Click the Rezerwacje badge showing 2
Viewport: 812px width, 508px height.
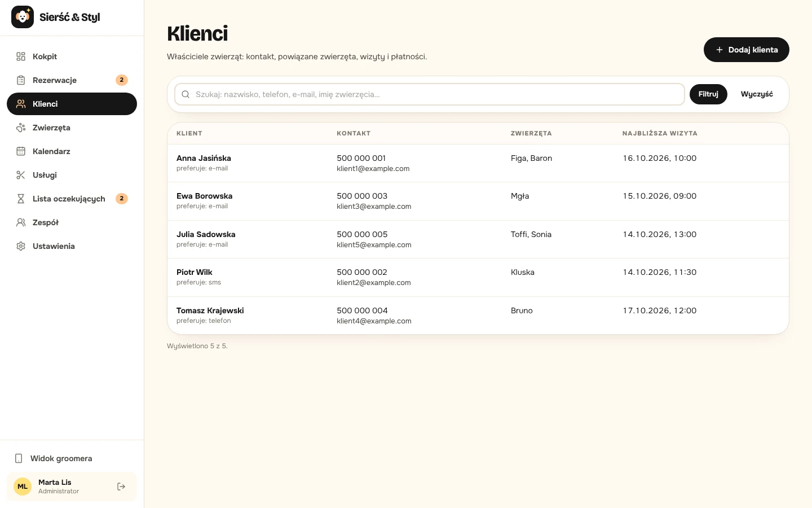[x=122, y=80]
